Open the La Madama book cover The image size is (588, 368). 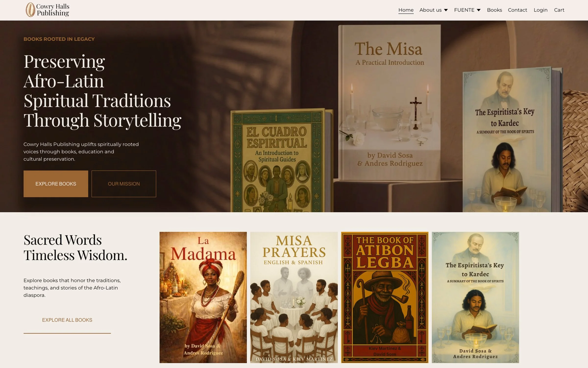pyautogui.click(x=203, y=297)
